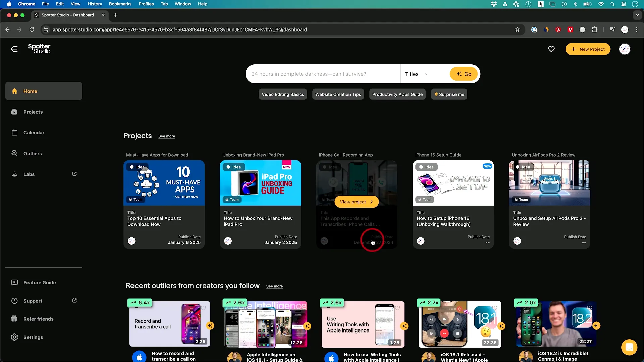Image resolution: width=644 pixels, height=362 pixels.
Task: Click See more next to Recent outliers
Action: [274, 286]
